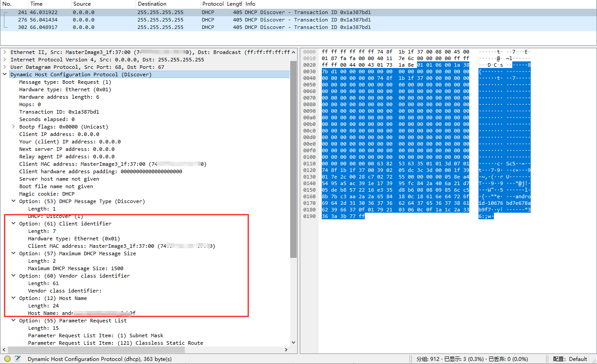Image resolution: width=597 pixels, height=364 pixels.
Task: Click details pane scroll-up arrow
Action: pos(293,52)
